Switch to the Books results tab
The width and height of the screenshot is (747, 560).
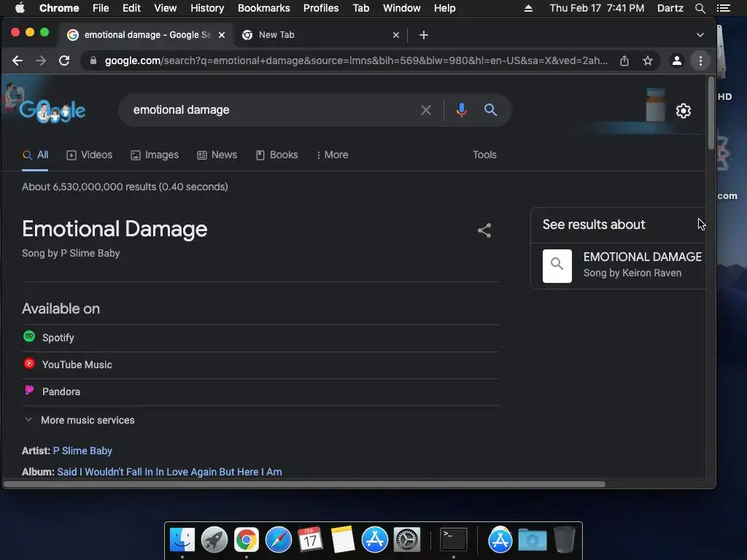pyautogui.click(x=276, y=155)
